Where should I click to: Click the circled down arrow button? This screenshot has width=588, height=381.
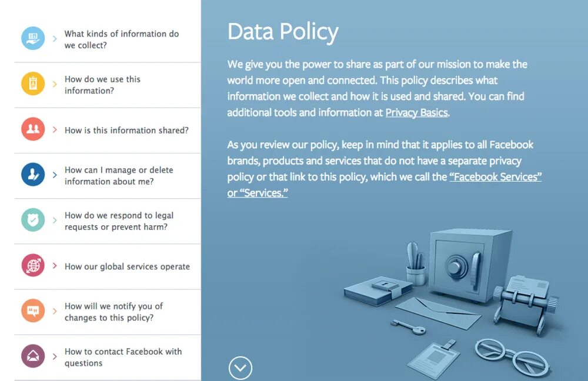coord(240,368)
